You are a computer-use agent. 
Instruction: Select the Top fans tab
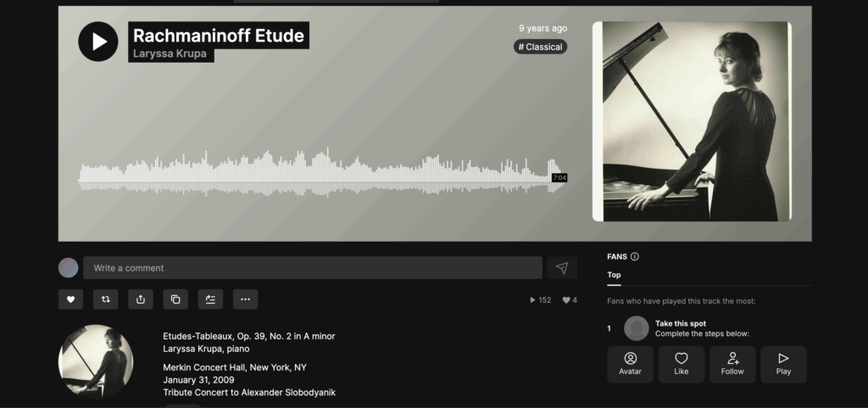point(614,275)
